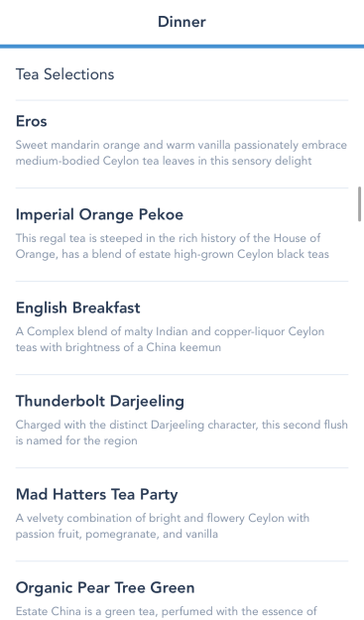The height and width of the screenshot is (620, 364).
Task: Select Imperial Orange Pekoe title
Action: pos(99,214)
